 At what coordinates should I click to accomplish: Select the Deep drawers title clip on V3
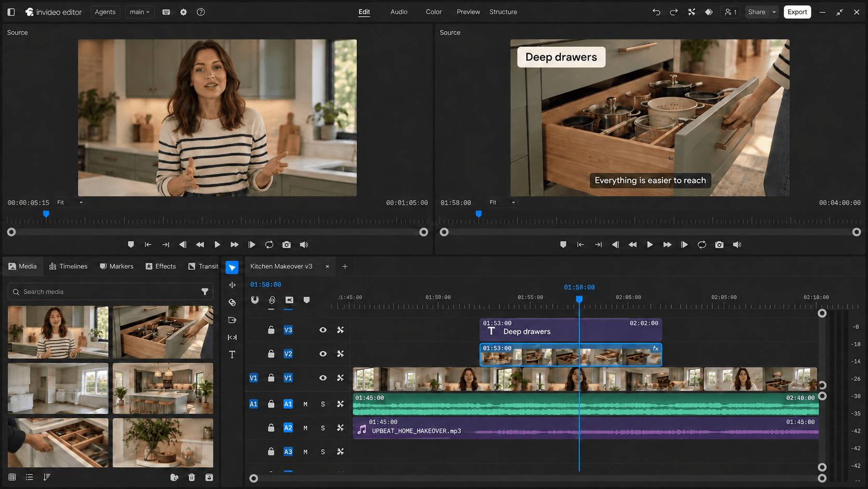571,330
